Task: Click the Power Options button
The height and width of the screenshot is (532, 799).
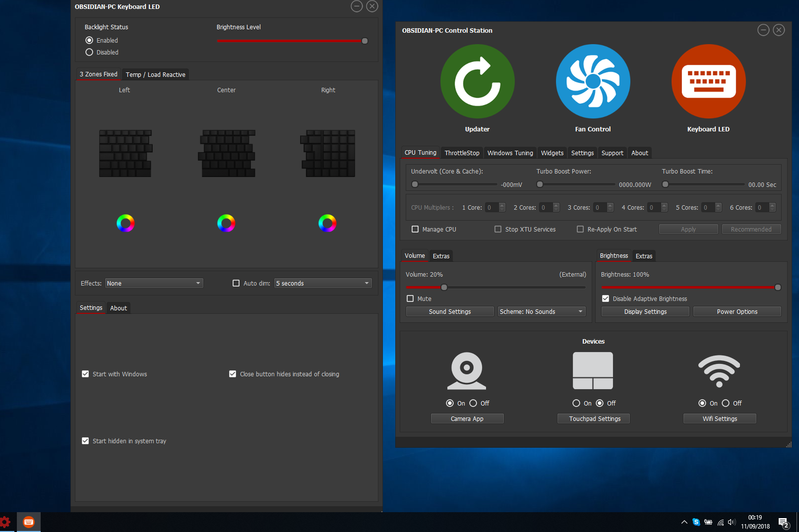Action: point(737,311)
